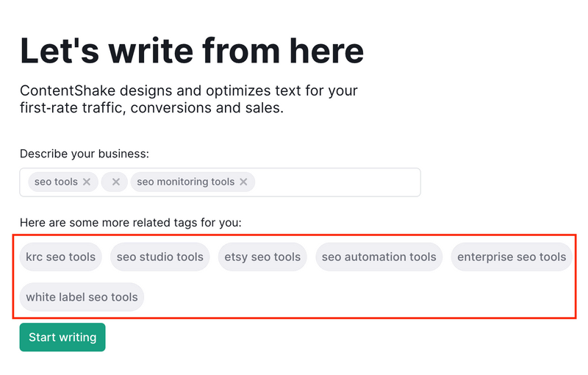Add the 'krc seo tools' tag
588x375 pixels.
61,257
